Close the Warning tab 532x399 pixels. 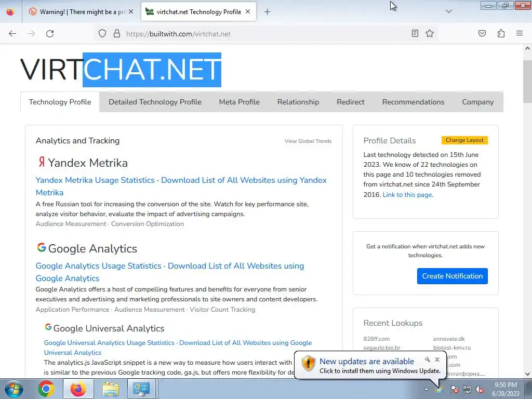131,11
